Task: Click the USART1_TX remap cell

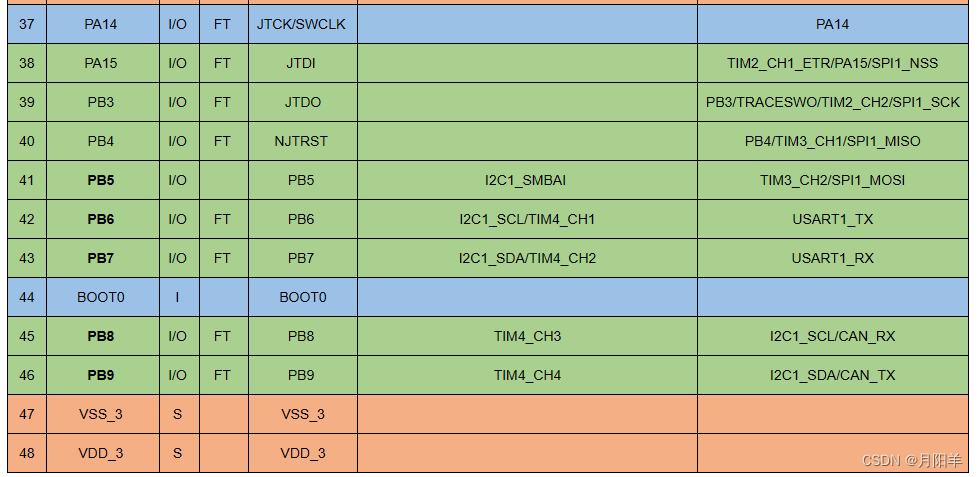Action: pos(832,219)
